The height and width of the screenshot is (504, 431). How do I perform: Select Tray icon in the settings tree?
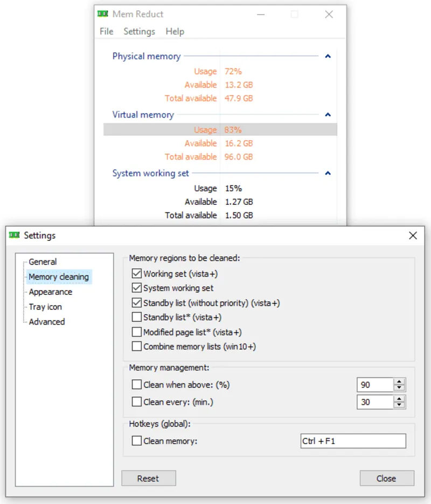[x=45, y=307]
